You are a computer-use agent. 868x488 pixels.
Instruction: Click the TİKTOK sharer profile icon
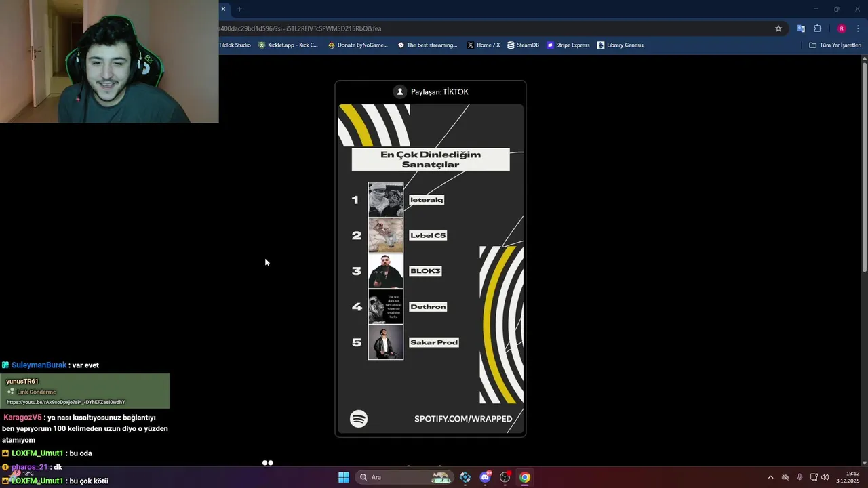[400, 91]
